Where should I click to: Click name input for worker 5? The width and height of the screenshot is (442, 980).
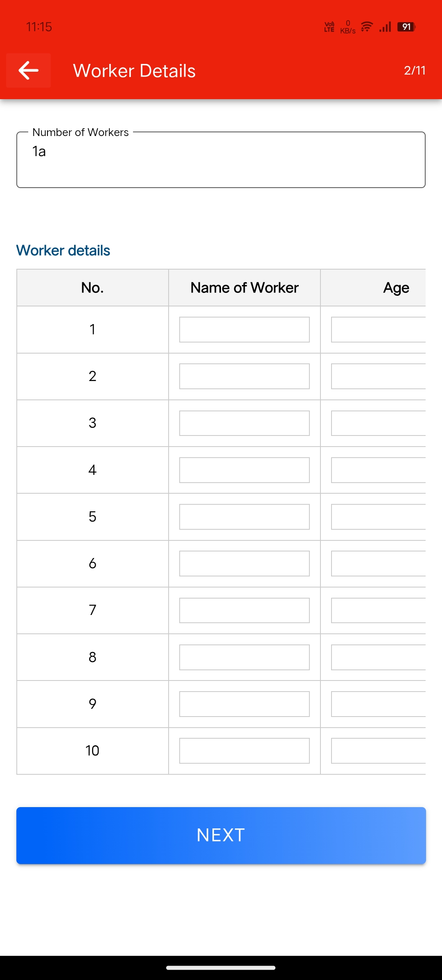coord(244,517)
